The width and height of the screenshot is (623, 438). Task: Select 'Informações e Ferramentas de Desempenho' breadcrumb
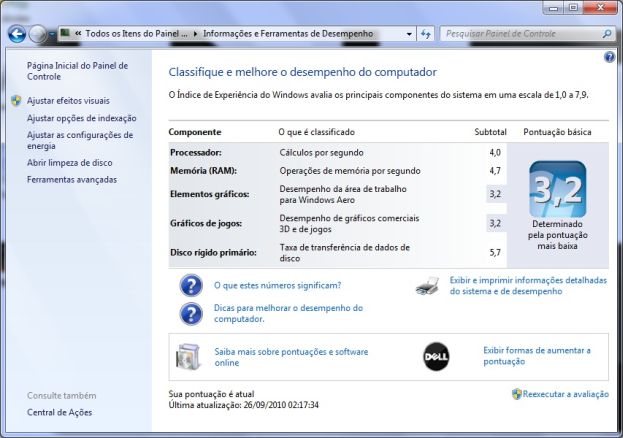point(288,34)
